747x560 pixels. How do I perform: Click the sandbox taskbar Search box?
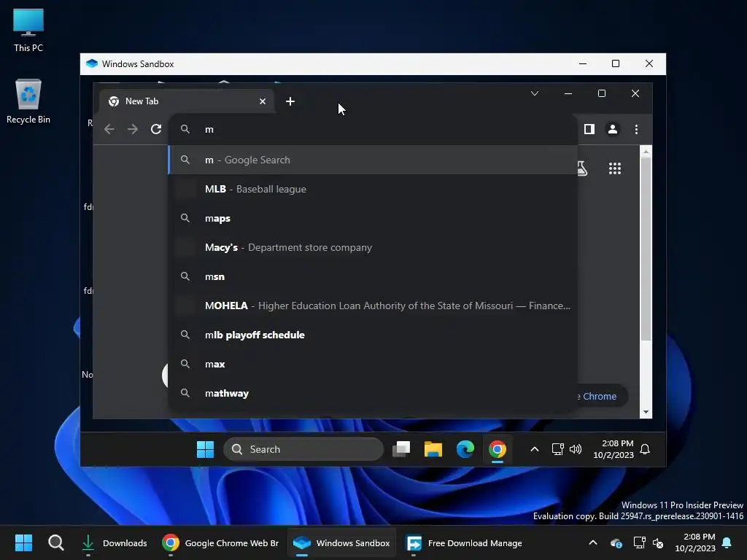(303, 449)
